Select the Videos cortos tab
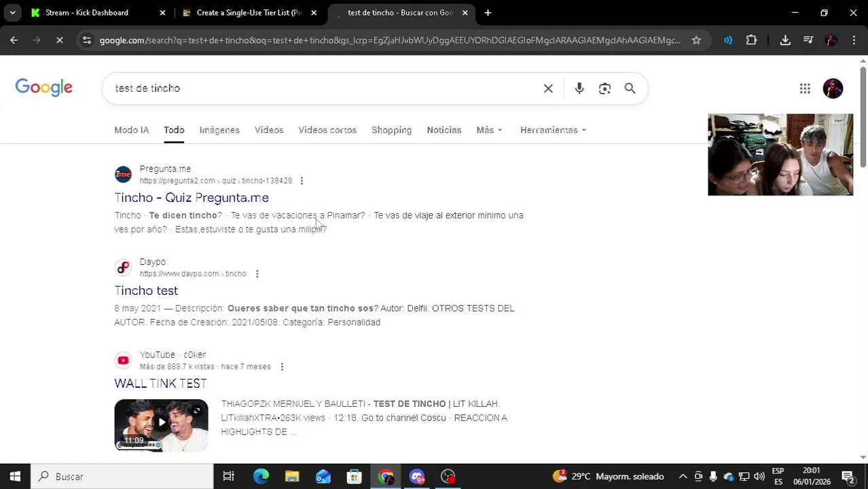The width and height of the screenshot is (868, 489). (x=327, y=130)
